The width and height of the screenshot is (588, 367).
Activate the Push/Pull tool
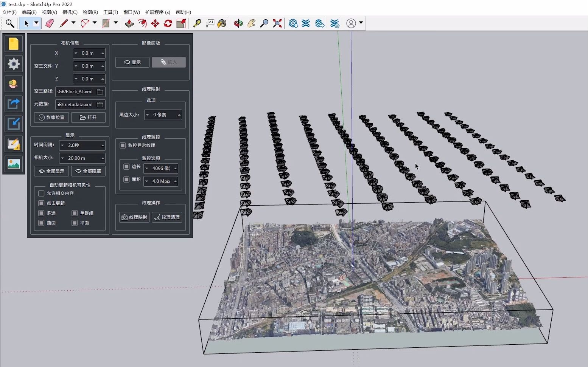[x=129, y=23]
